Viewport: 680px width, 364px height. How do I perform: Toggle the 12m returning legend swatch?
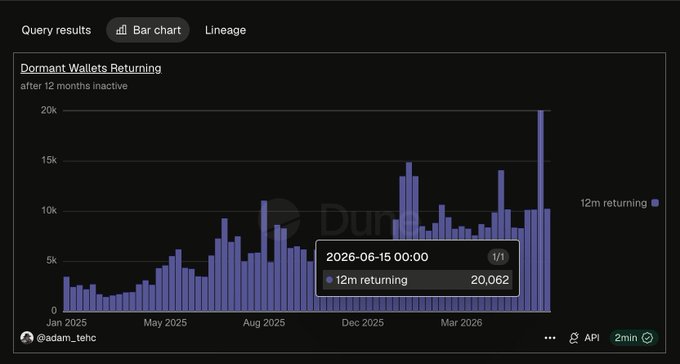655,203
